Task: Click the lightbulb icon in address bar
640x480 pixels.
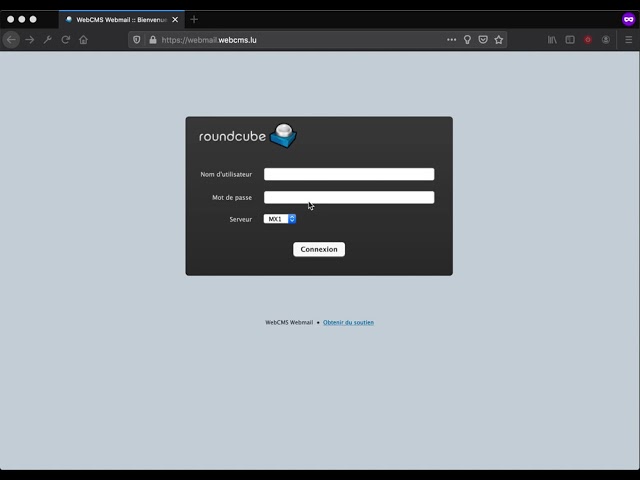Action: coord(467,40)
